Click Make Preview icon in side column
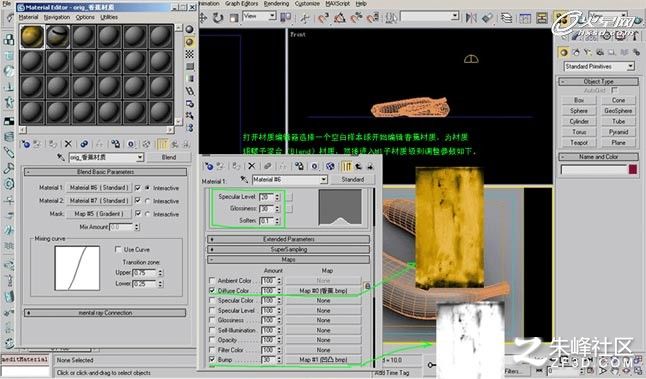Image resolution: width=646 pixels, height=379 pixels. (x=190, y=91)
